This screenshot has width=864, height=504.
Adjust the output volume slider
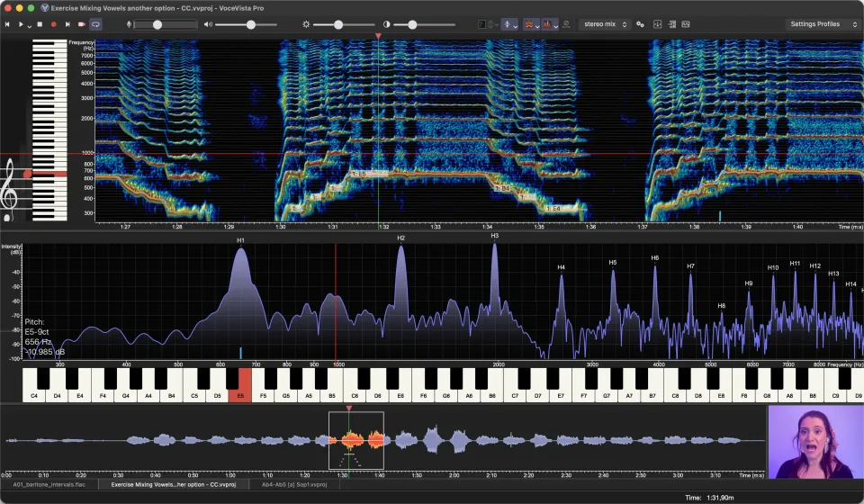(x=246, y=24)
